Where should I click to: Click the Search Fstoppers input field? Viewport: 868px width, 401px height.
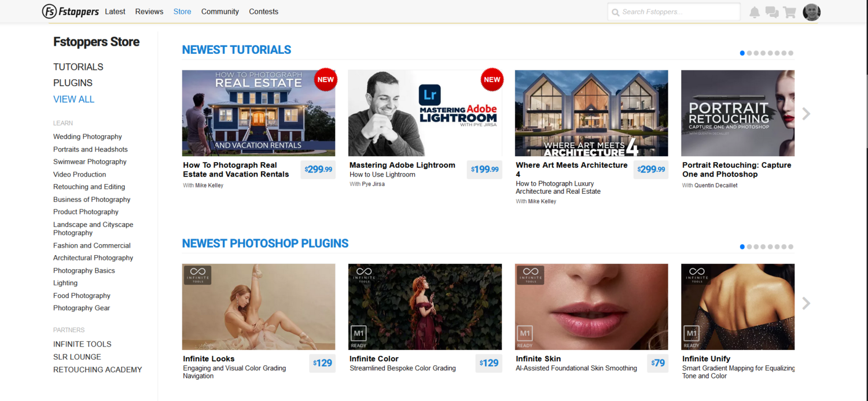(674, 12)
